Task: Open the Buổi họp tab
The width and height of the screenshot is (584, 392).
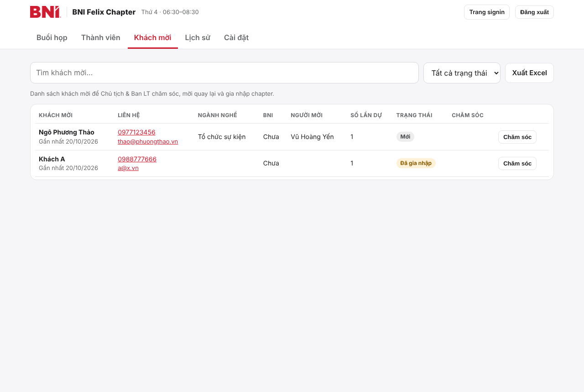Action: tap(52, 37)
